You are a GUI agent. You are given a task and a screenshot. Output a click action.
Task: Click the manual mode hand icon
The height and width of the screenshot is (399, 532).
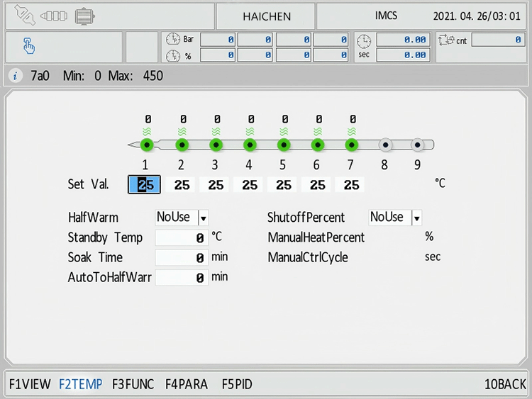pyautogui.click(x=29, y=46)
